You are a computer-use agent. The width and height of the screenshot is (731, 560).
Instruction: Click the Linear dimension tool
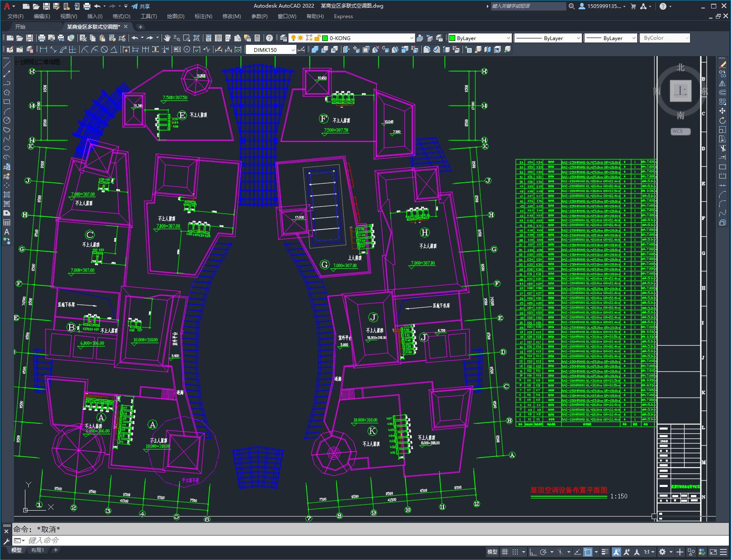tap(43, 49)
